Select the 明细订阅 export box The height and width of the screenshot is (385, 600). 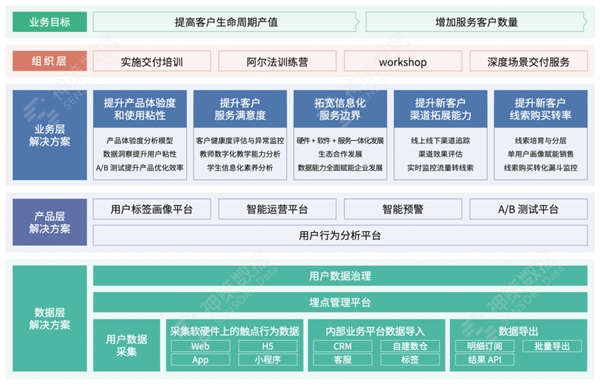coord(485,346)
